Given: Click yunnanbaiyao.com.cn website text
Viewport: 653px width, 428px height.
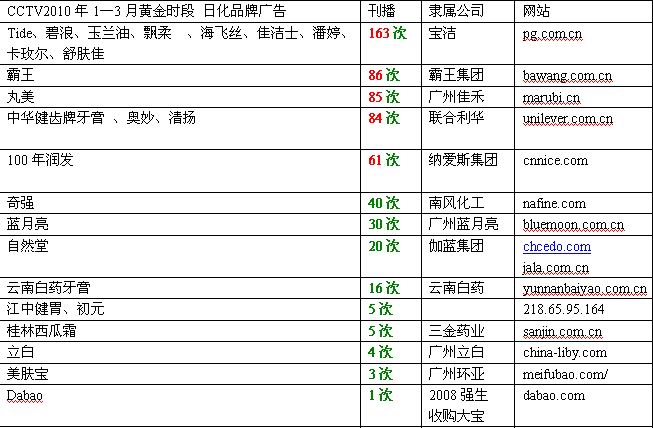Looking at the screenshot, I should [585, 289].
